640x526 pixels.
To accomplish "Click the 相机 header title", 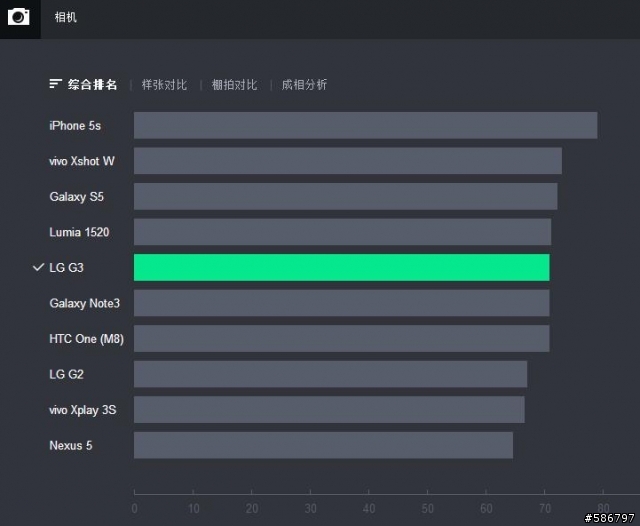I will (x=66, y=17).
